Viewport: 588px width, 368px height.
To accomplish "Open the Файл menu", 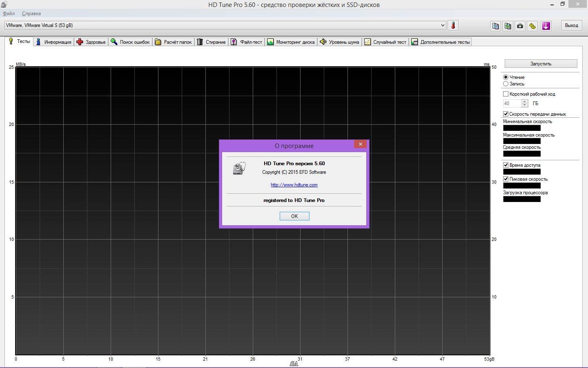I will tap(9, 13).
